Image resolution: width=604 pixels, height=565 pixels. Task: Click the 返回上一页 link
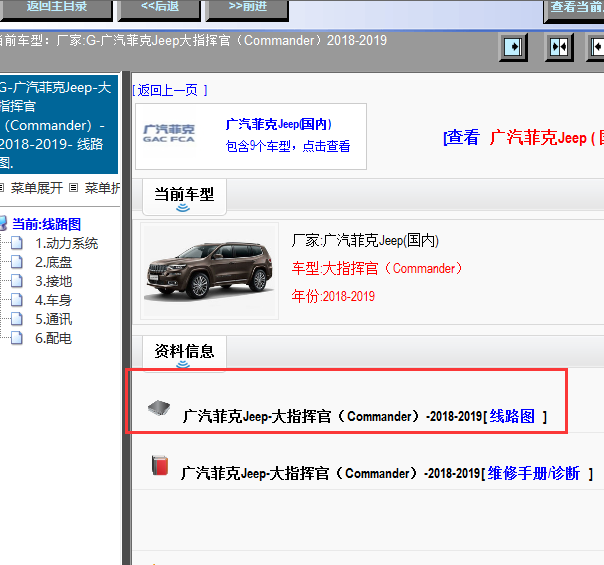(x=170, y=91)
